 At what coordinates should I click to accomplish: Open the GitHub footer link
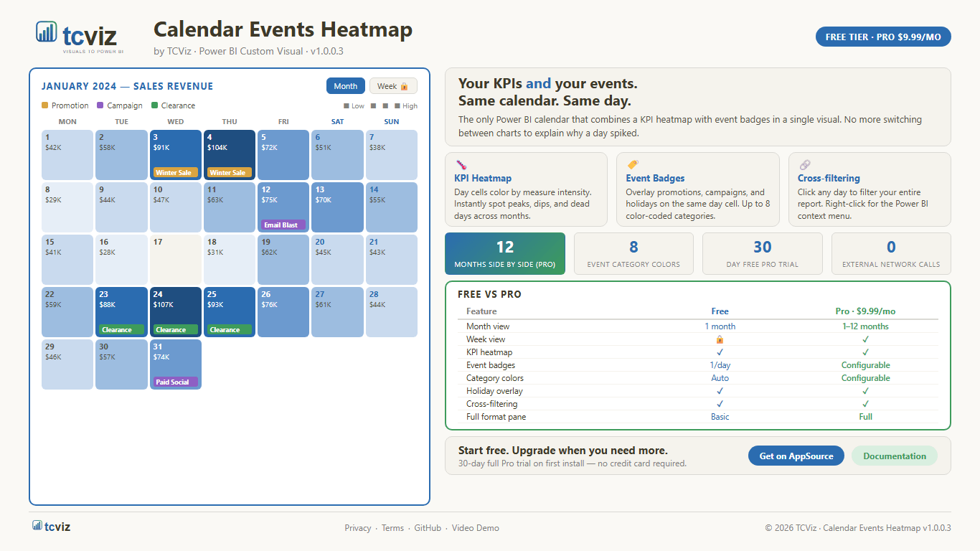tap(428, 528)
